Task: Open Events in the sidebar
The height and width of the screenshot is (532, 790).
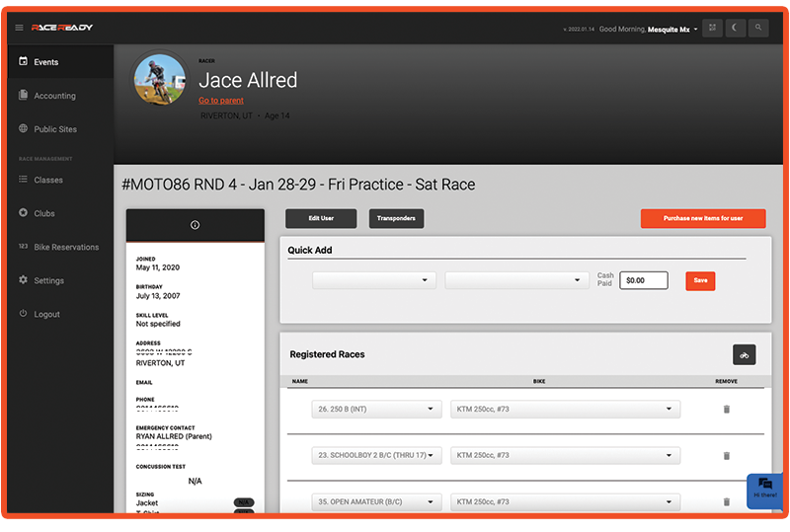Action: [x=60, y=62]
